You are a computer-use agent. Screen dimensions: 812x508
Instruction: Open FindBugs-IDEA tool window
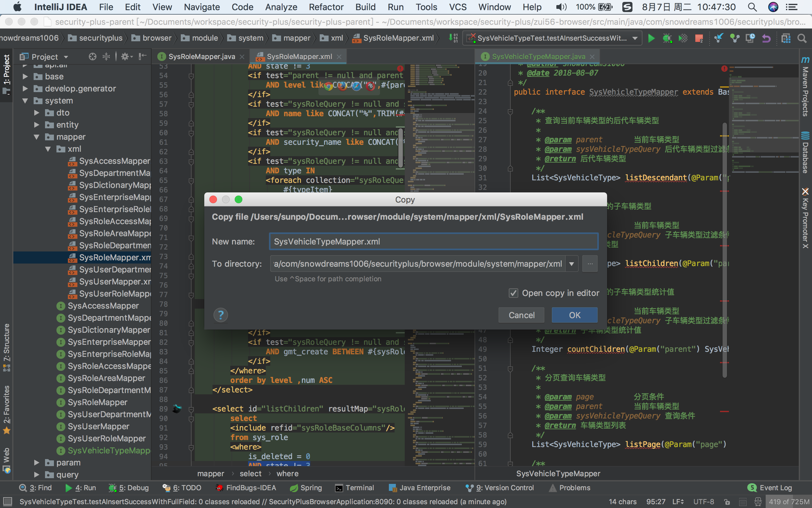[x=246, y=488]
